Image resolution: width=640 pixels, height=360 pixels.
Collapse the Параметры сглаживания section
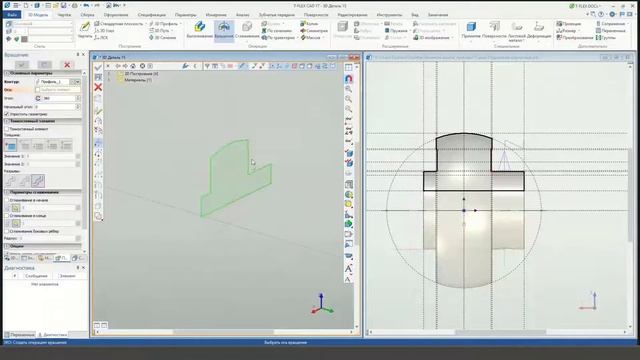point(7,192)
